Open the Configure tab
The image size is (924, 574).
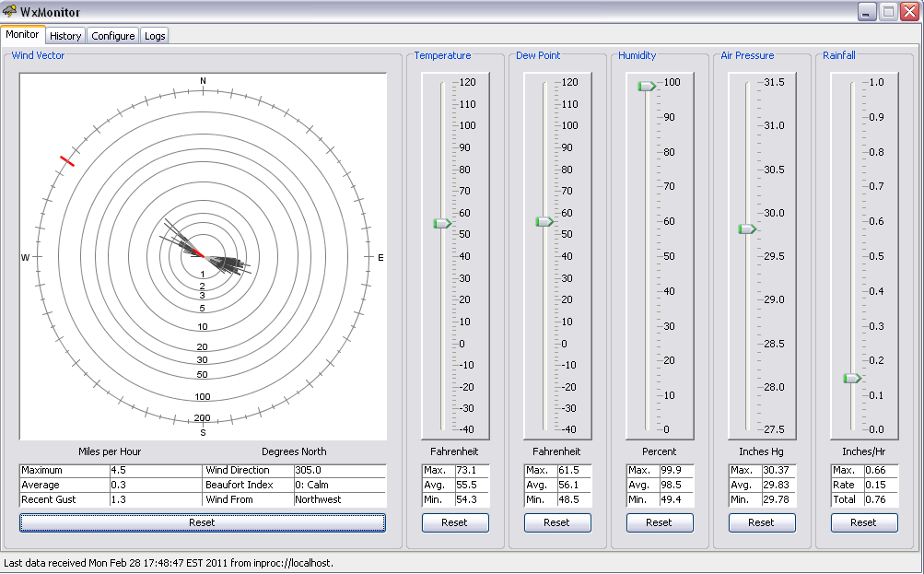(x=113, y=36)
